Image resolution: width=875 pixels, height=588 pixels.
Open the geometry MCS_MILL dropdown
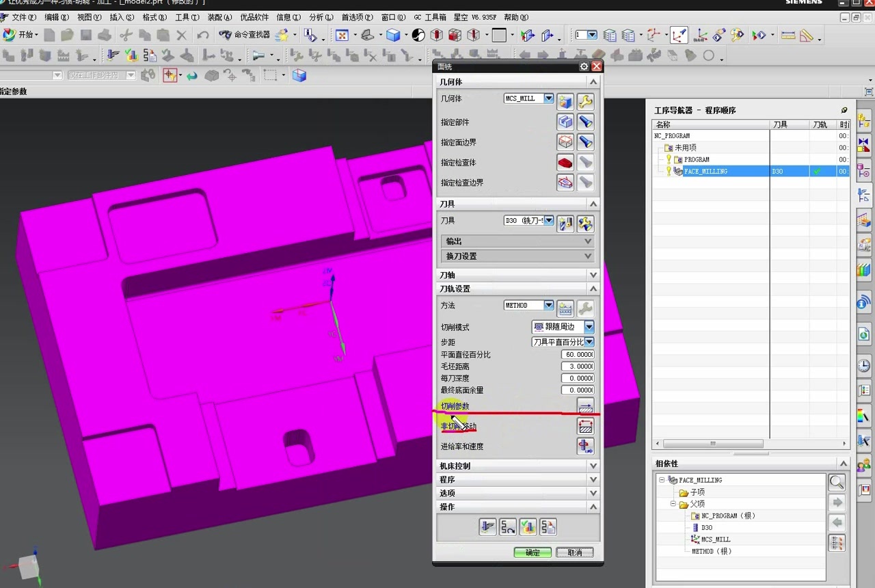(548, 98)
